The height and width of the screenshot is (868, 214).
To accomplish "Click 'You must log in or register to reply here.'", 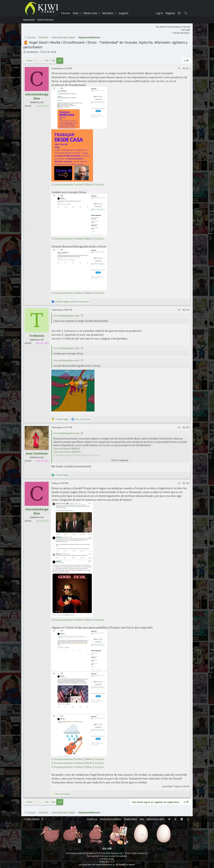I will coord(155,802).
